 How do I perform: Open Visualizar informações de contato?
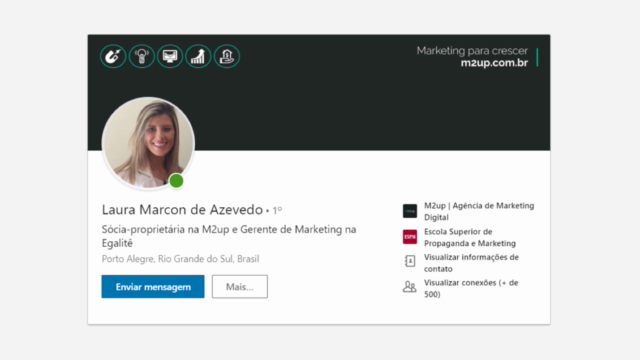pos(471,263)
